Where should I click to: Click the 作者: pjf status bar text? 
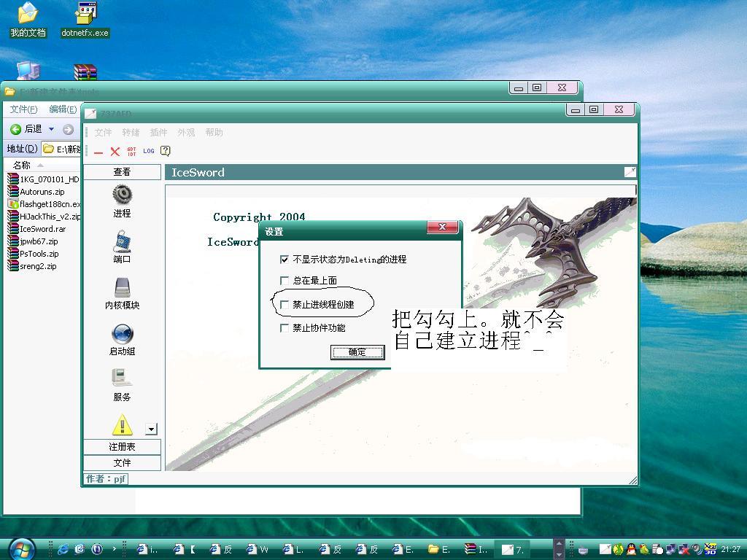pyautogui.click(x=106, y=479)
